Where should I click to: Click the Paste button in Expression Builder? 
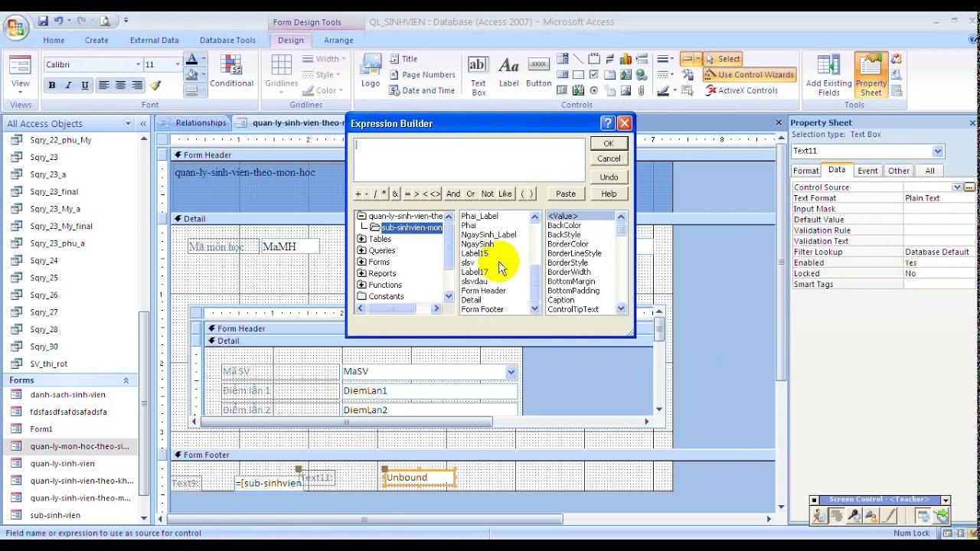[566, 194]
